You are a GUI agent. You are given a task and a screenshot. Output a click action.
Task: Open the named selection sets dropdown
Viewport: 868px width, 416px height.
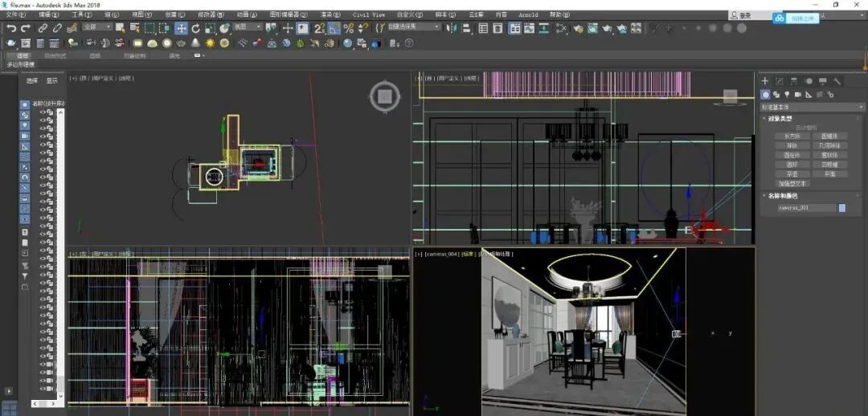coord(414,27)
